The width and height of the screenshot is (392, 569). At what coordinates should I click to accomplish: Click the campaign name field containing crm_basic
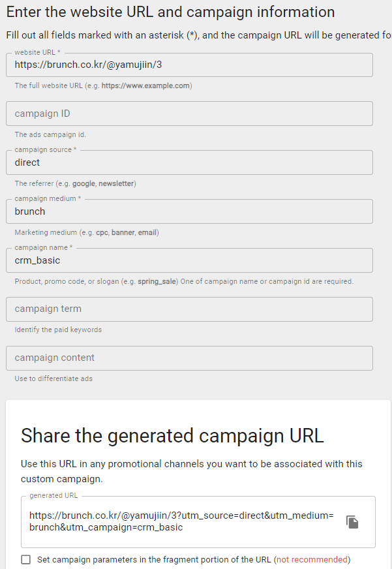189,260
